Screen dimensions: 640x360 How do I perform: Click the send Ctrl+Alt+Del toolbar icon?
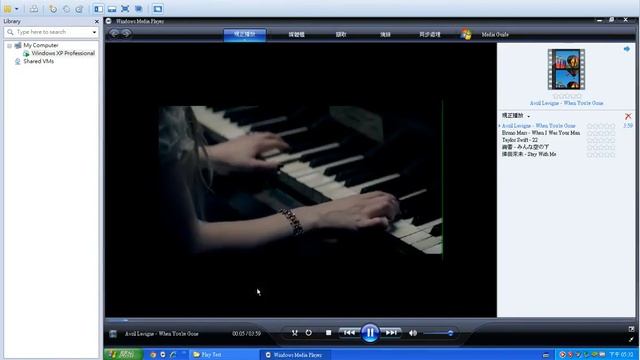point(34,9)
